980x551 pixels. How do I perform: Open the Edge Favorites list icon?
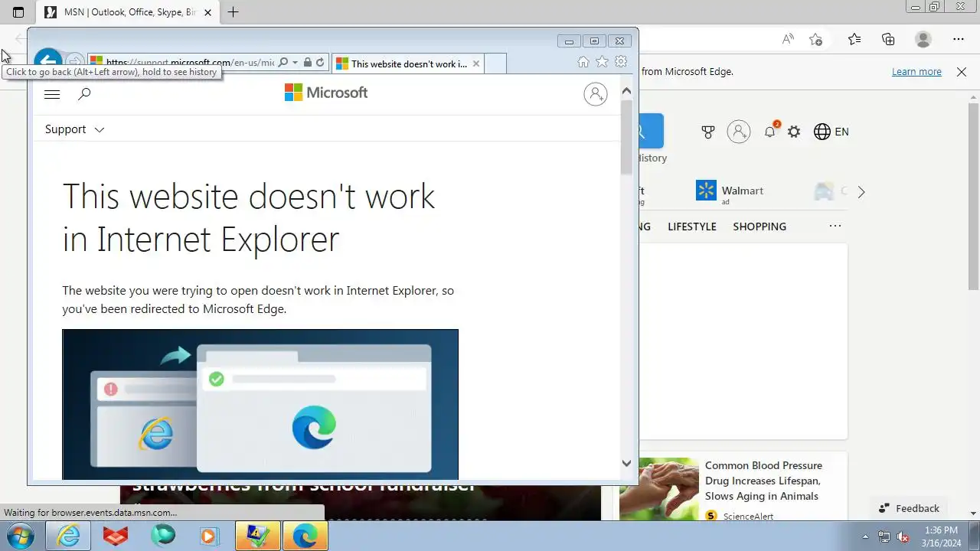pyautogui.click(x=854, y=39)
